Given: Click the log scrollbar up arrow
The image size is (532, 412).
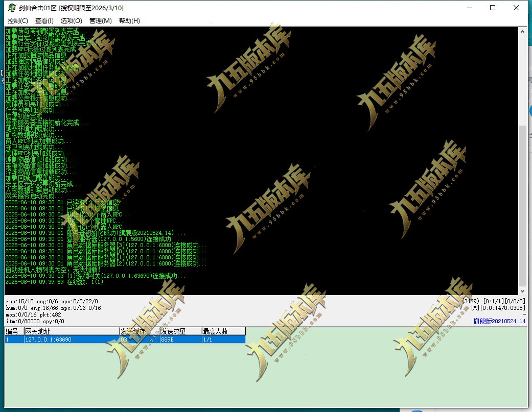Looking at the screenshot, I should (522, 32).
